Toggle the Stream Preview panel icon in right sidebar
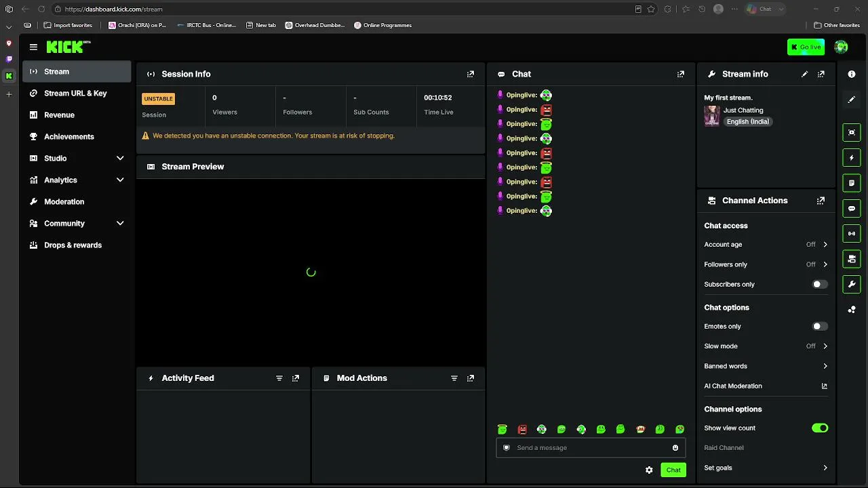868x488 pixels. 852,132
